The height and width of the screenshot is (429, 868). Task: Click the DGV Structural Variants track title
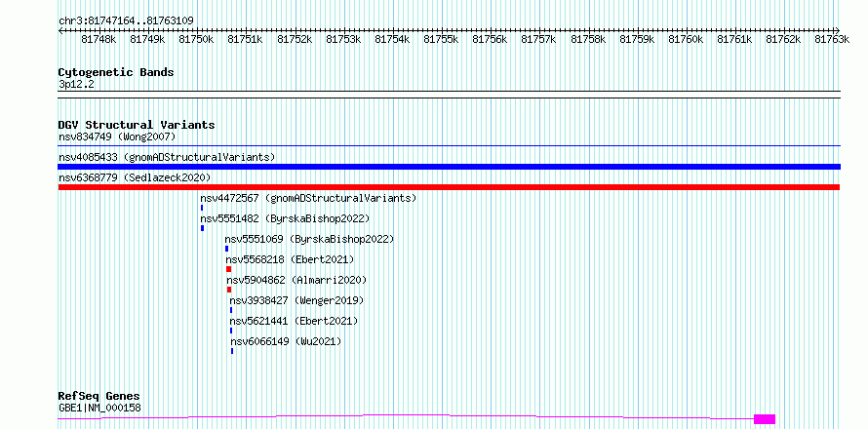tap(137, 125)
